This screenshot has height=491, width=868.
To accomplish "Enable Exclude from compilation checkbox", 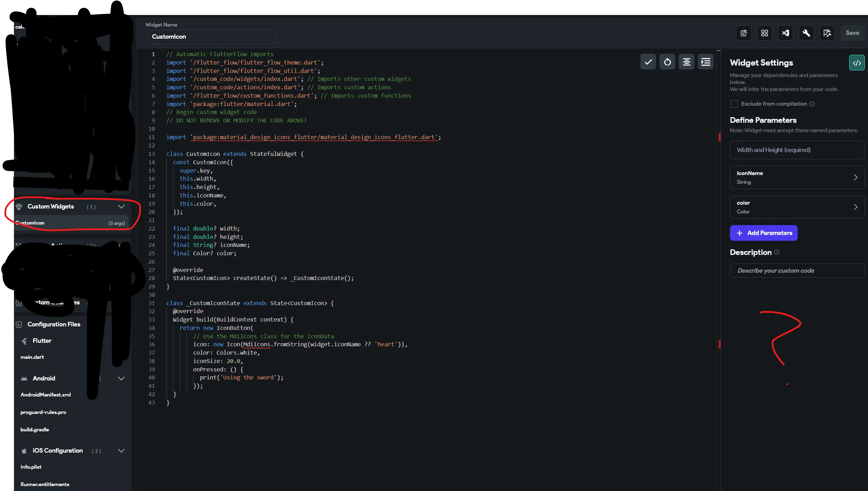I will click(x=734, y=104).
